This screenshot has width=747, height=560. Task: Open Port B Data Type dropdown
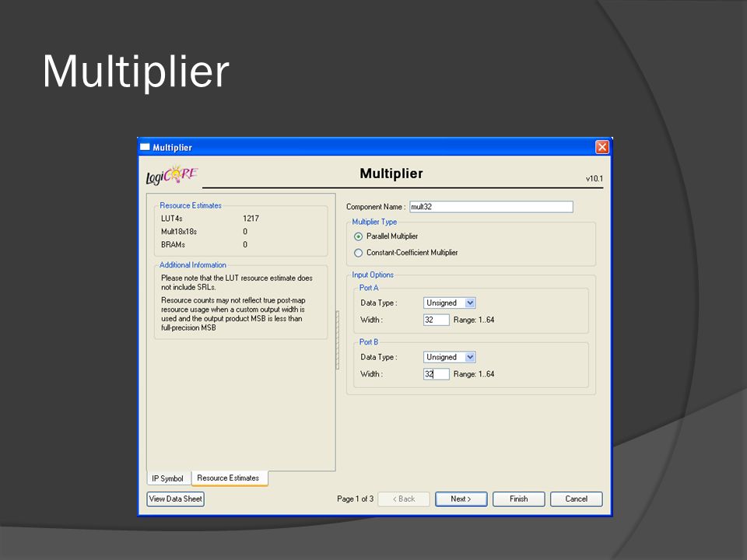click(x=449, y=357)
